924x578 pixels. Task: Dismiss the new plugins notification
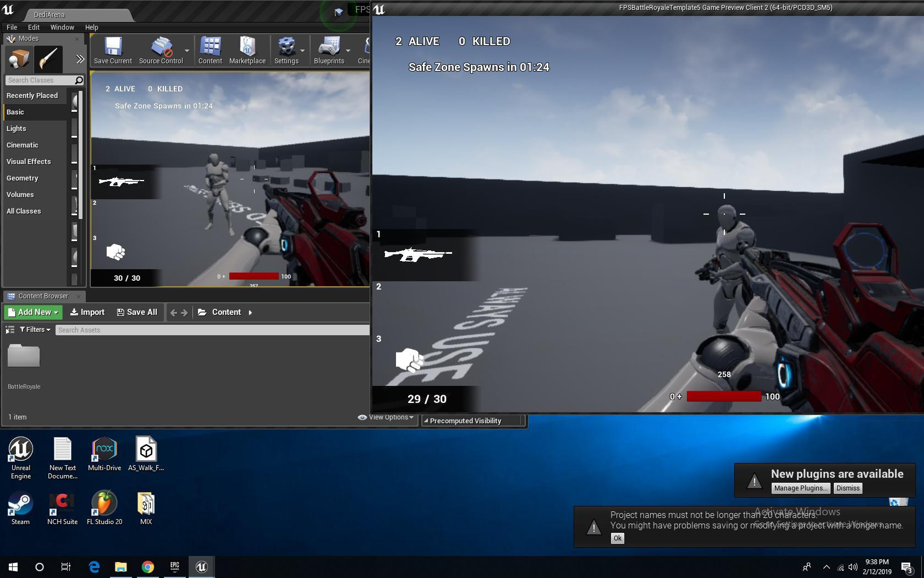coord(848,488)
